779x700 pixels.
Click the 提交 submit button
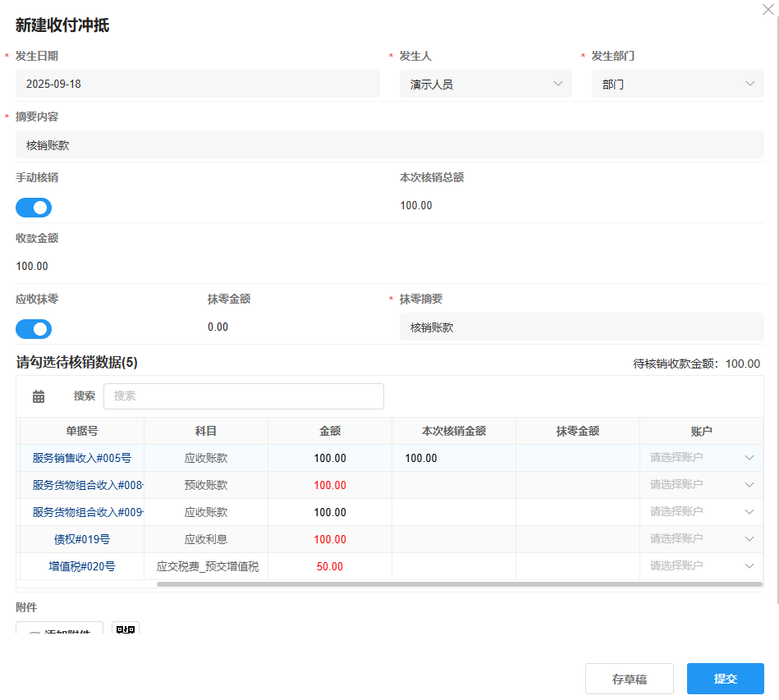coord(724,678)
